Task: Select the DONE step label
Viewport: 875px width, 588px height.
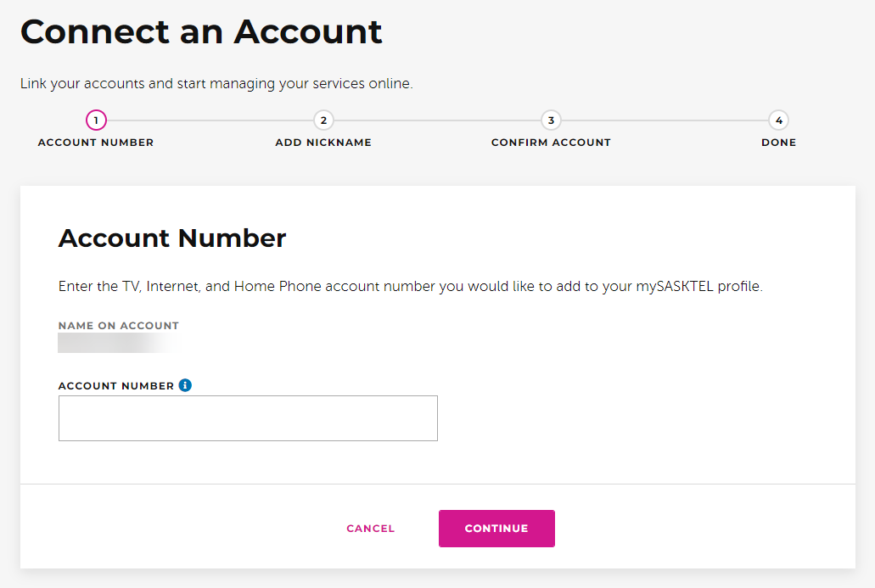Action: [778, 142]
